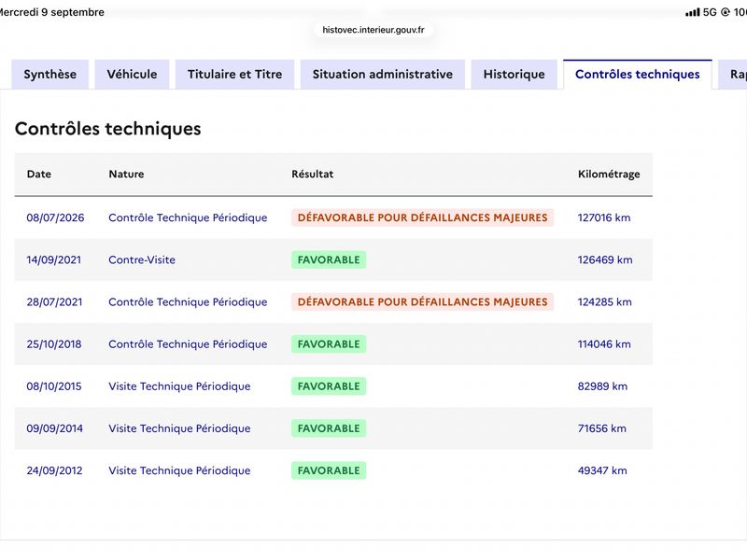Click the Date column header
The width and height of the screenshot is (747, 560).
coord(39,174)
